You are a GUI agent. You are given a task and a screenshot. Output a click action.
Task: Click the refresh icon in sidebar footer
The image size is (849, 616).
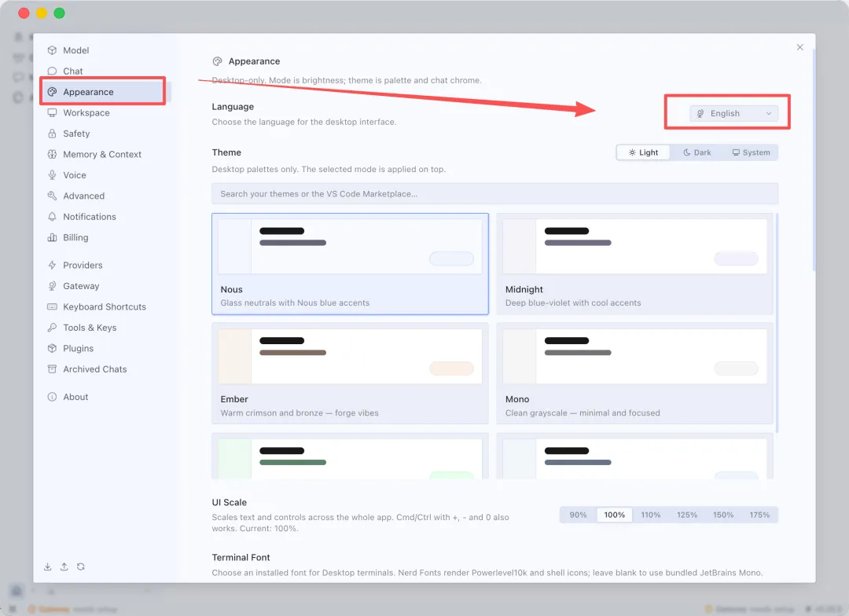pos(81,566)
